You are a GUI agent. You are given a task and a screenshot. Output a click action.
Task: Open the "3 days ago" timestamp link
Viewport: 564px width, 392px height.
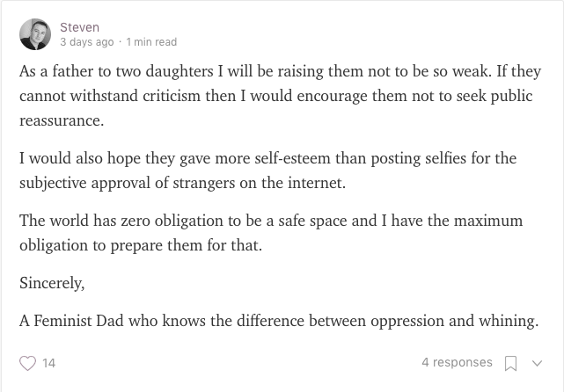point(86,41)
